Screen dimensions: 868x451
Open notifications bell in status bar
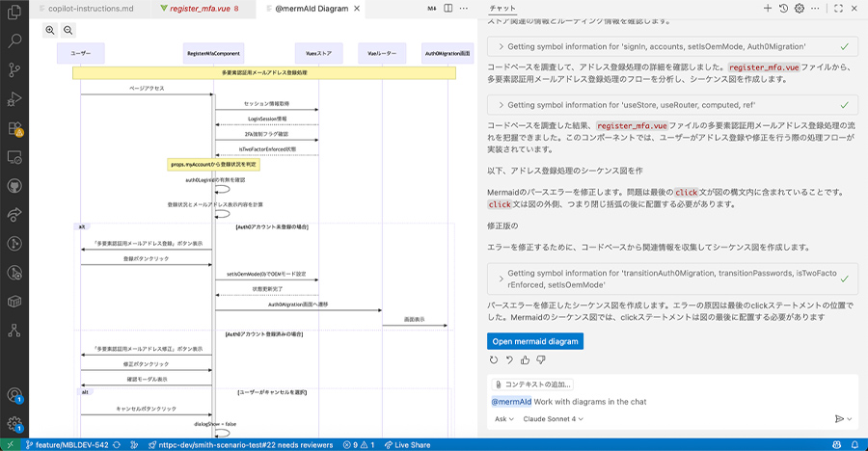854,445
